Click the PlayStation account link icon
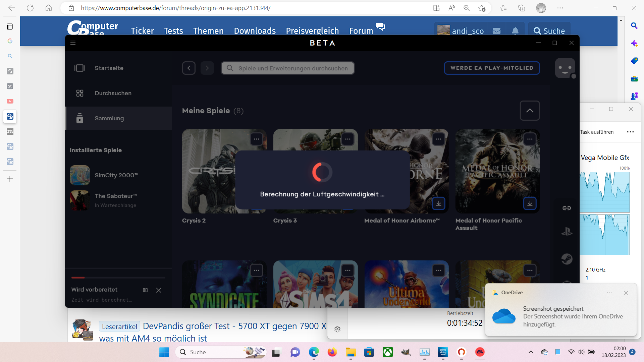 coord(567,232)
